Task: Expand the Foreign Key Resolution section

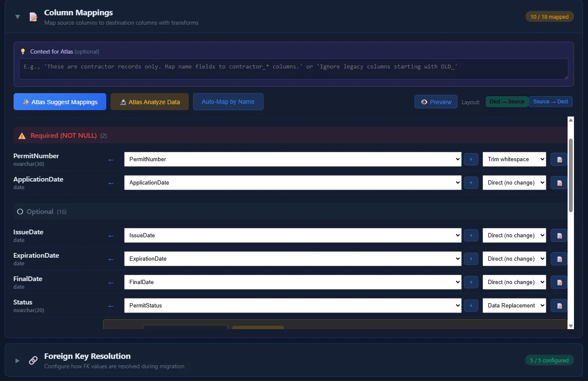Action: 17,360
